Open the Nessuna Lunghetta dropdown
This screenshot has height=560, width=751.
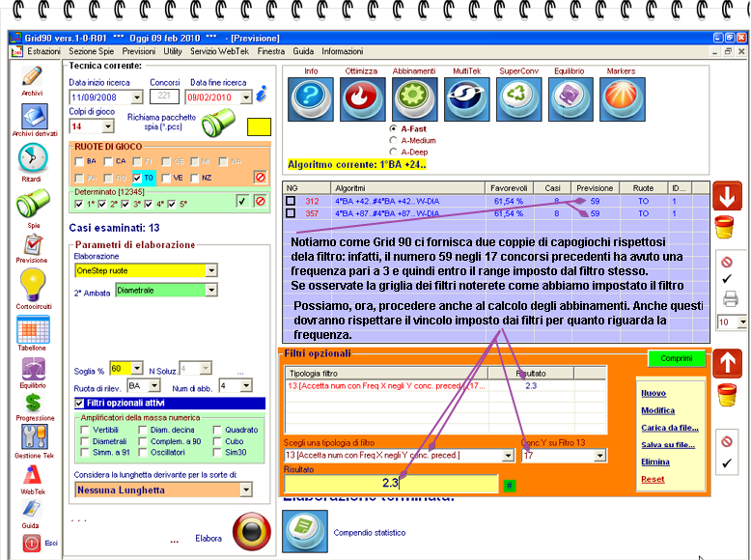(x=246, y=490)
